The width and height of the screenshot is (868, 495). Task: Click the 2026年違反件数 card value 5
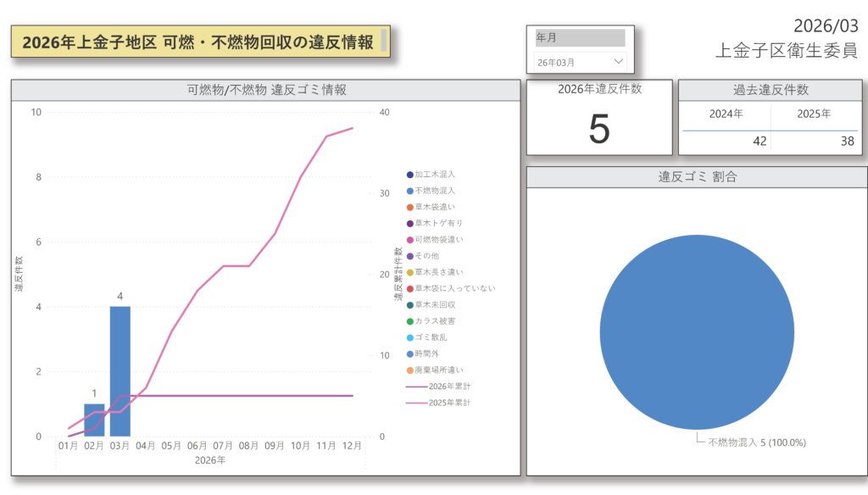(x=598, y=129)
